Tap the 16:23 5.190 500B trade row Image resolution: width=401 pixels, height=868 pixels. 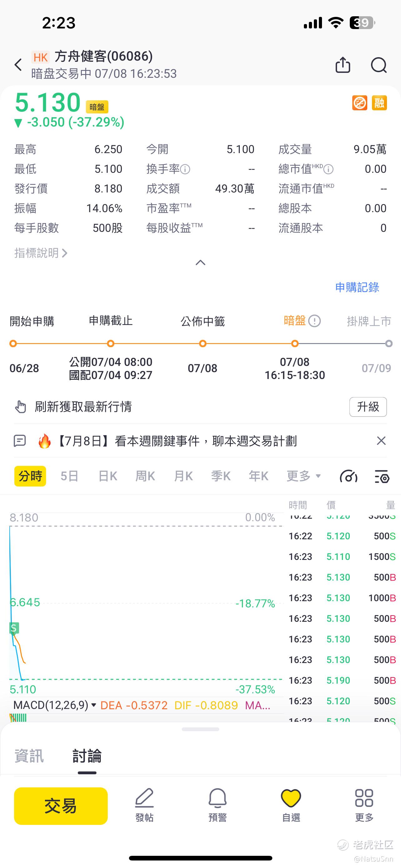coord(342,680)
